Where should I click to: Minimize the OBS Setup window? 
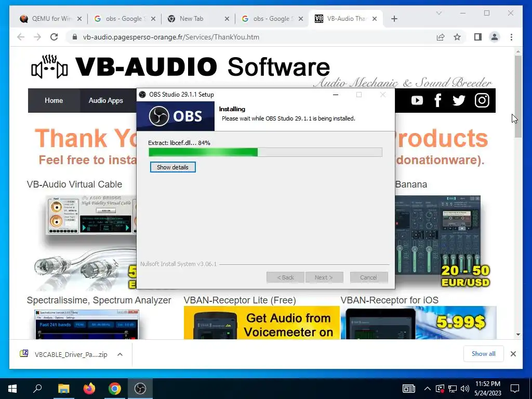click(336, 95)
